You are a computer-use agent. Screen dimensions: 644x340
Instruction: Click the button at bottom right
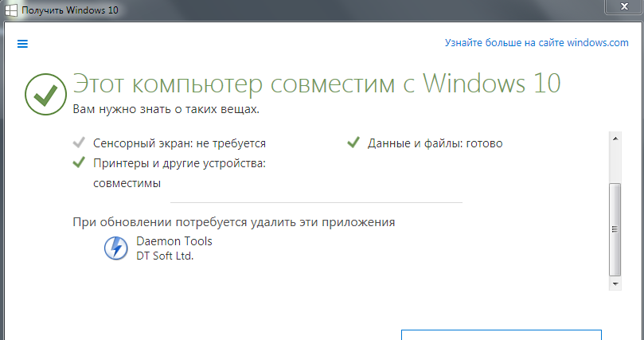pyautogui.click(x=502, y=334)
